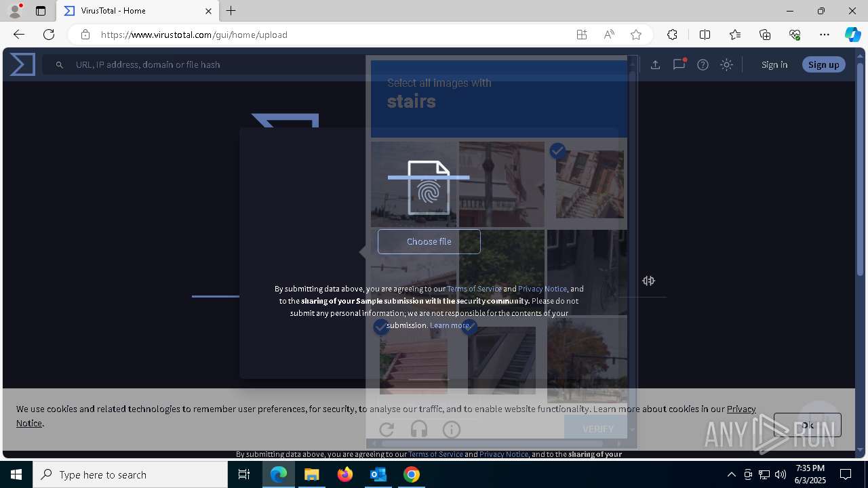Click the Sign in link
The width and height of the screenshot is (868, 488).
[x=774, y=64]
